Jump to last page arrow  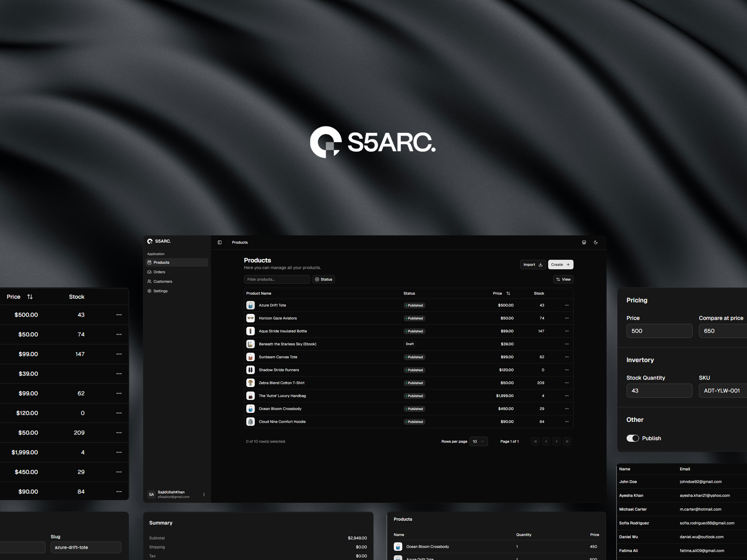coord(567,441)
